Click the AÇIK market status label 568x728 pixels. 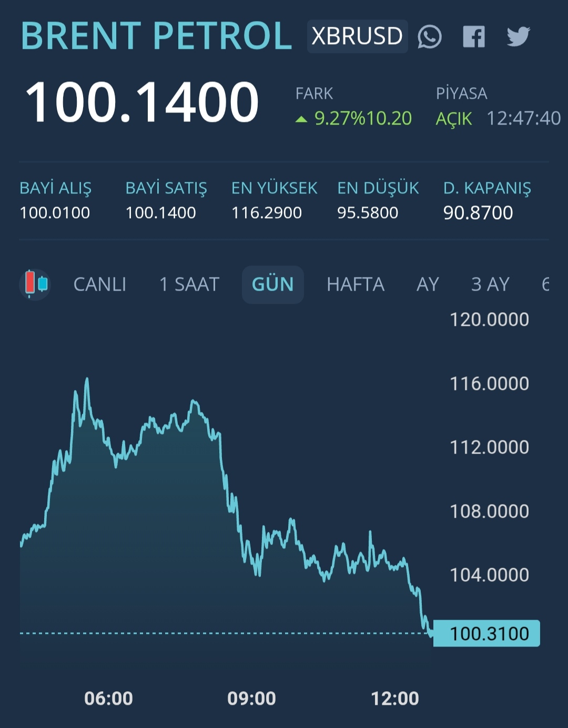click(454, 119)
